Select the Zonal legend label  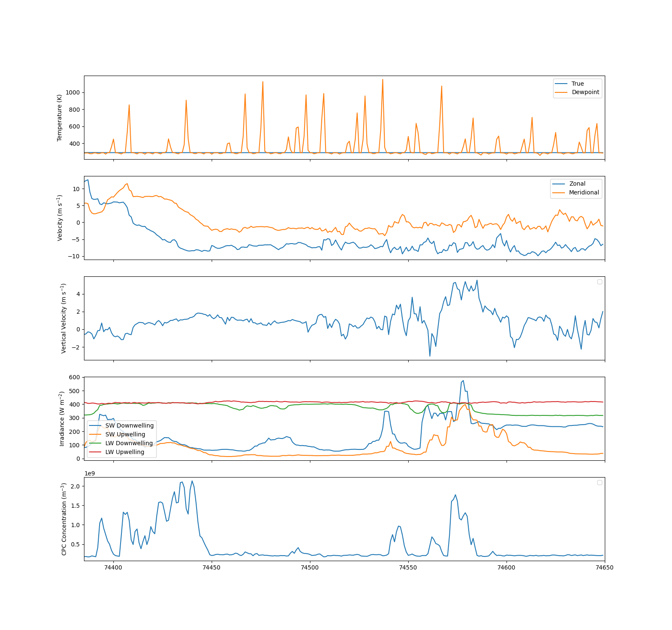[577, 184]
